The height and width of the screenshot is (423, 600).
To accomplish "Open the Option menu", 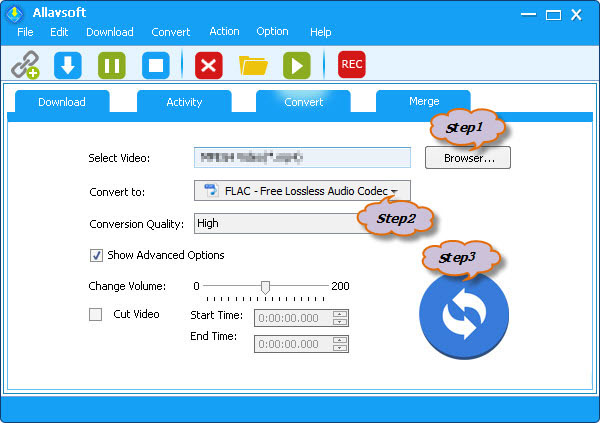I will point(272,31).
